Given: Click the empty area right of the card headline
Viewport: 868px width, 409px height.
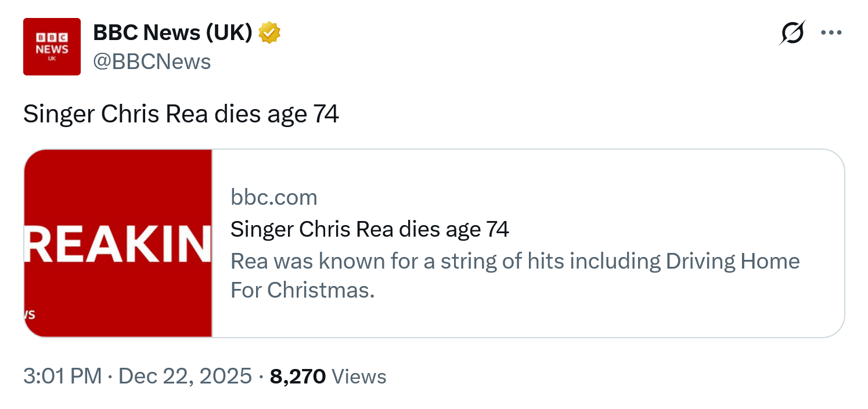Looking at the screenshot, I should coord(668,229).
